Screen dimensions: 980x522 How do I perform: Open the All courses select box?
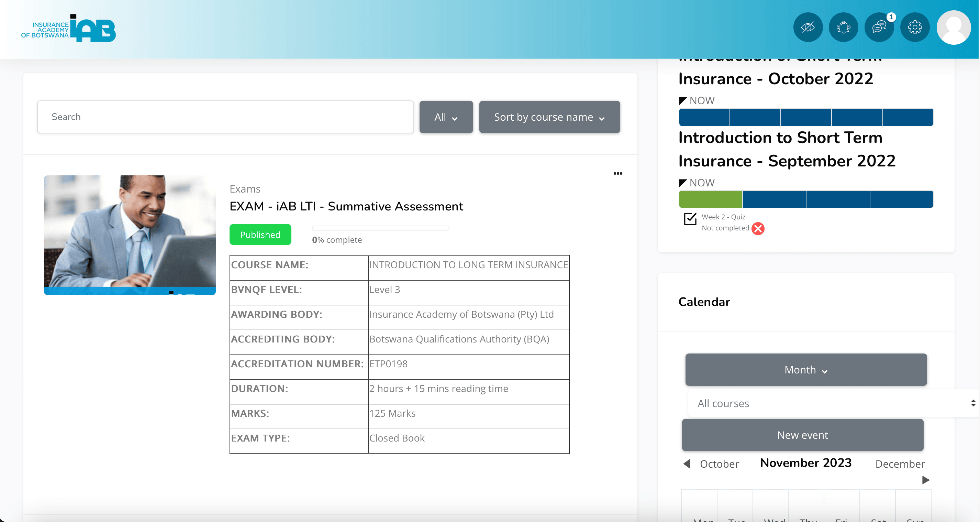[833, 403]
